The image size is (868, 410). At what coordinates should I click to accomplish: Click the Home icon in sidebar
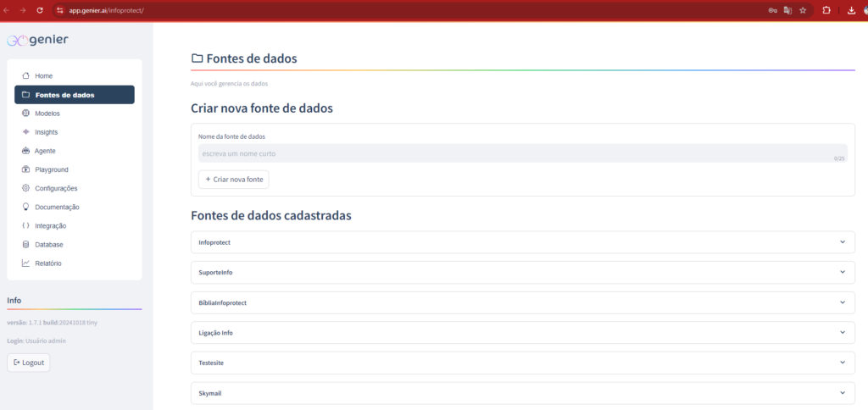pyautogui.click(x=25, y=76)
